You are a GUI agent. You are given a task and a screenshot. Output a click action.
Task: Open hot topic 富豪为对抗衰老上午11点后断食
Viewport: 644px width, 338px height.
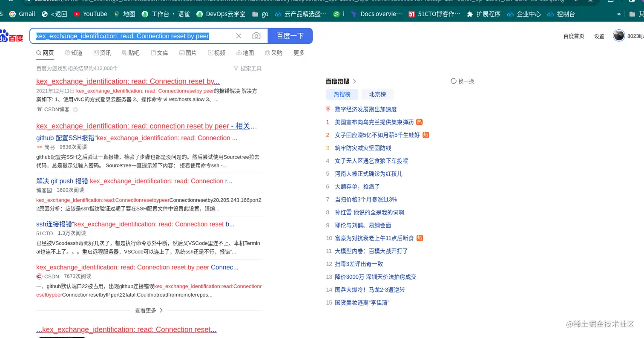[374, 238]
